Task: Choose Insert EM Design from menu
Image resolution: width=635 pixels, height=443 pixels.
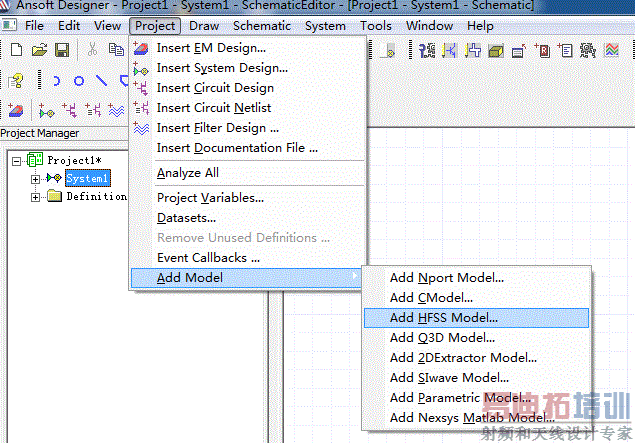Action: [248, 48]
